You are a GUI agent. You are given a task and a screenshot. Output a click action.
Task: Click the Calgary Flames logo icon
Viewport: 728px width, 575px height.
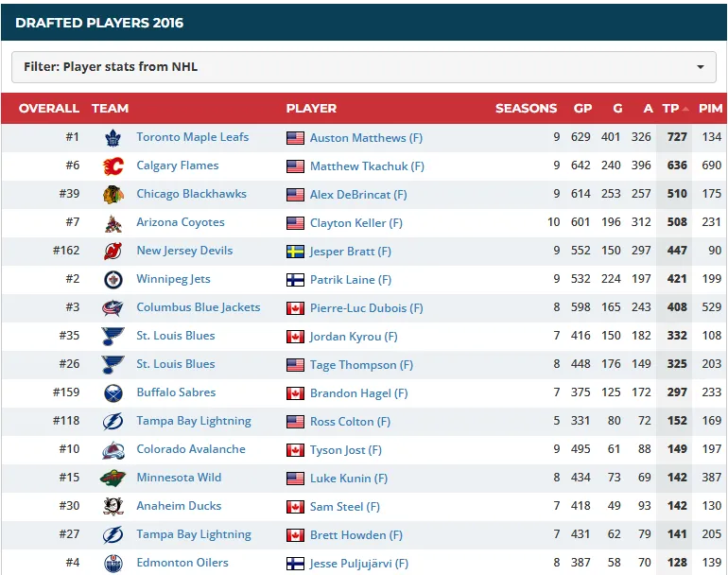pyautogui.click(x=113, y=166)
